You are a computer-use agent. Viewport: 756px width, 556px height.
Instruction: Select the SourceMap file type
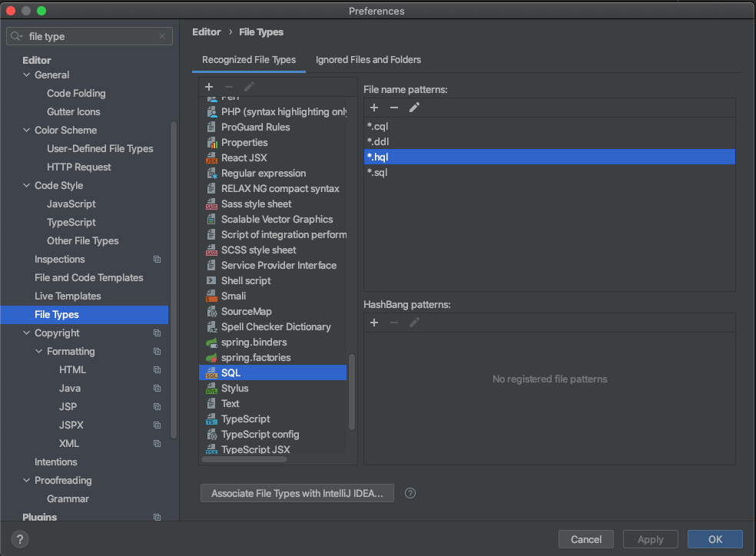pyautogui.click(x=273, y=311)
